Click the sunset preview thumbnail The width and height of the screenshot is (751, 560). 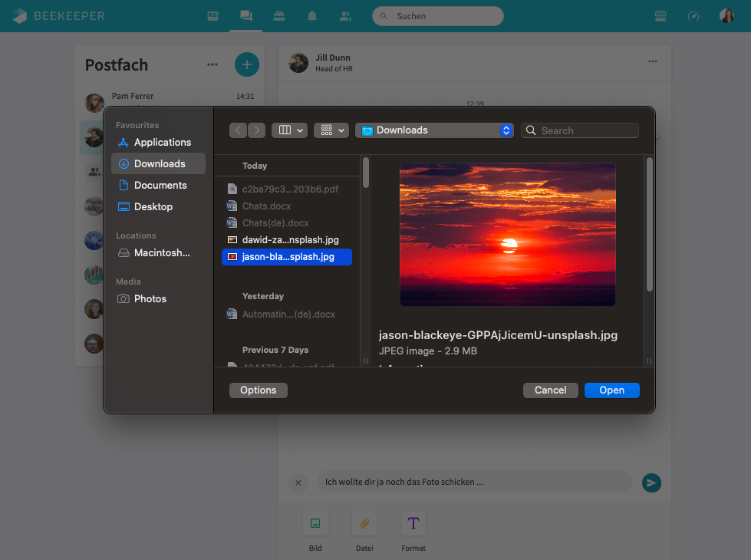pyautogui.click(x=508, y=235)
